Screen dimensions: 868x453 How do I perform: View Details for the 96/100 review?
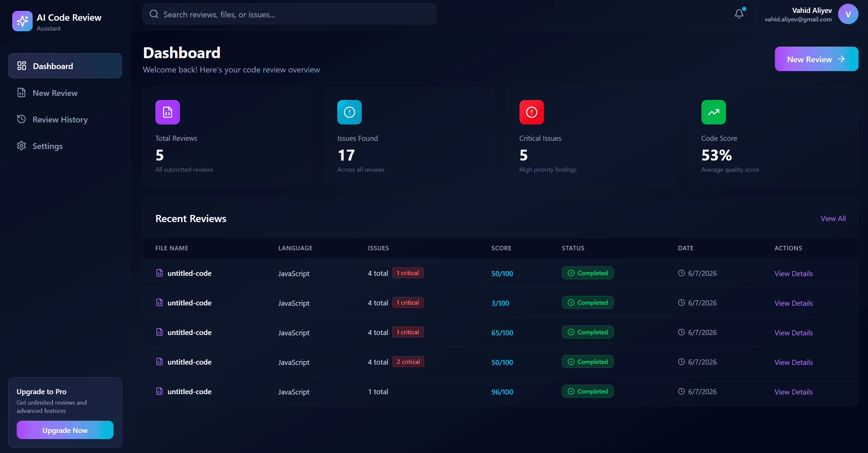click(794, 392)
